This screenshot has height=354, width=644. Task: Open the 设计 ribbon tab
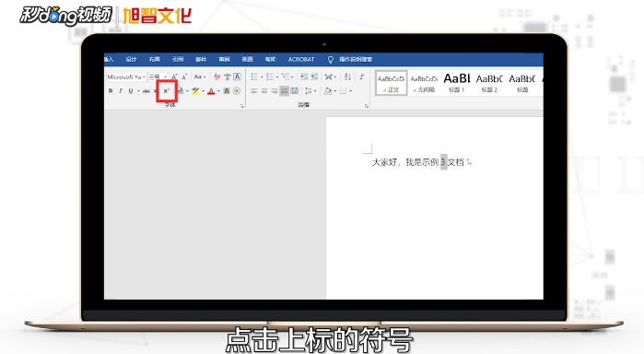pyautogui.click(x=131, y=60)
